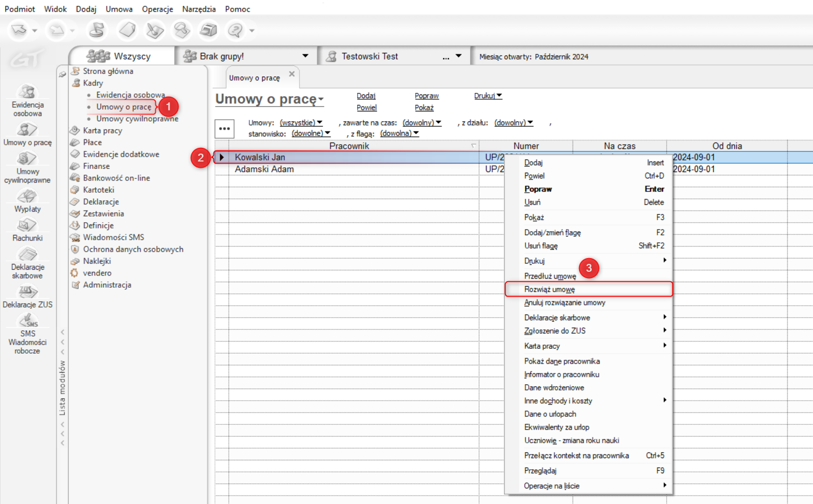
Task: Open the Widok menu
Action: (55, 9)
